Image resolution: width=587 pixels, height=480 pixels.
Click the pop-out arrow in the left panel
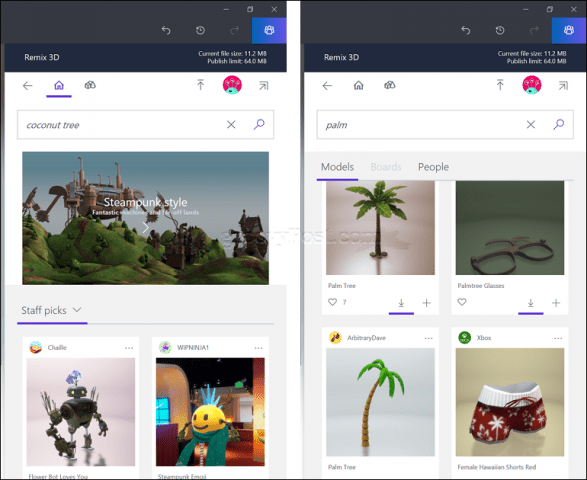pyautogui.click(x=264, y=86)
